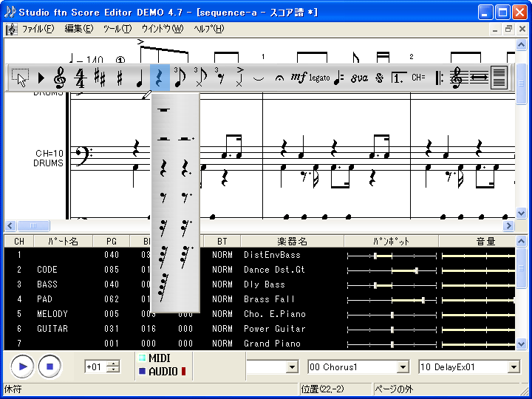
Task: Pick the half rest in the popup
Action: coord(163,139)
